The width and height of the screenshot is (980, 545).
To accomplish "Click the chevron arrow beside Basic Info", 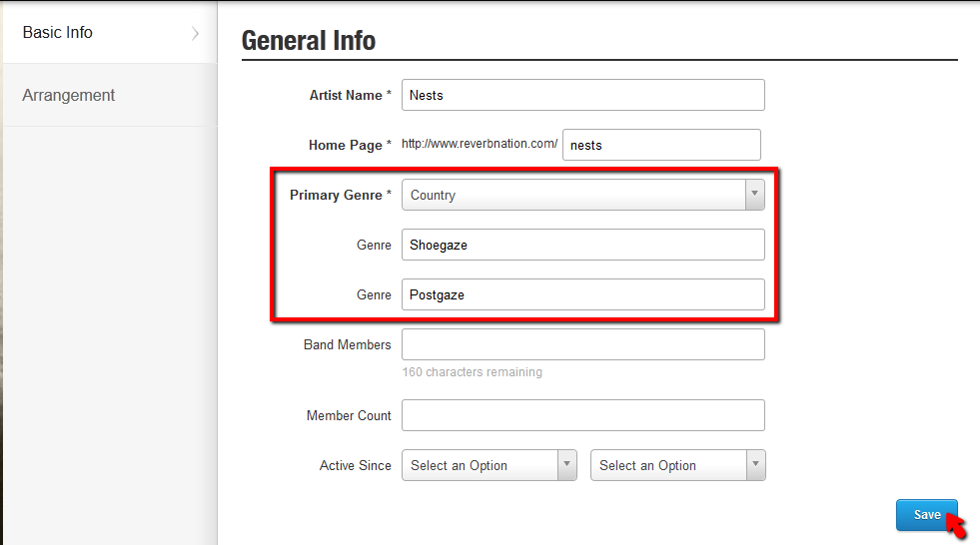I will (x=195, y=33).
